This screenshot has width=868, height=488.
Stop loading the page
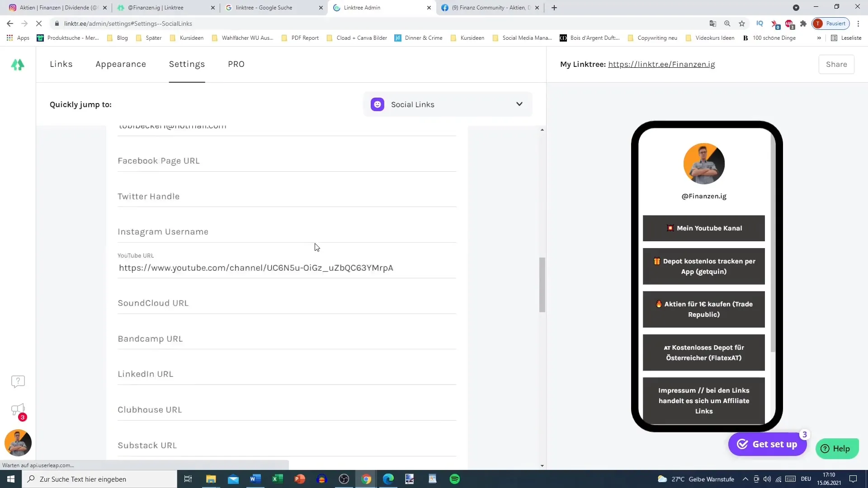pyautogui.click(x=39, y=23)
